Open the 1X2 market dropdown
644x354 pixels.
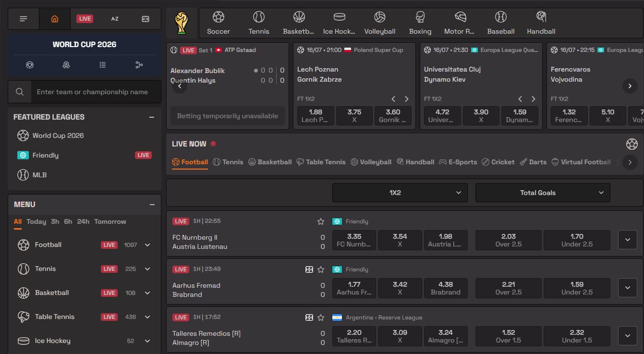[400, 193]
